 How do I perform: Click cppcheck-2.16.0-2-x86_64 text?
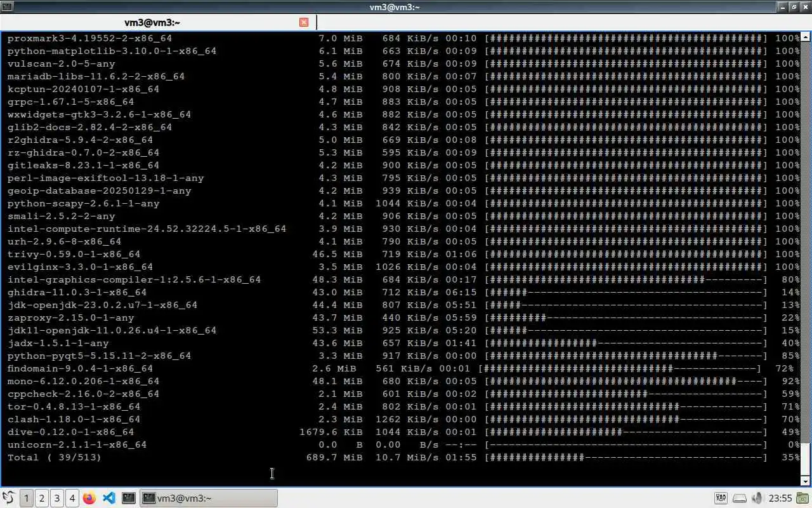point(83,394)
